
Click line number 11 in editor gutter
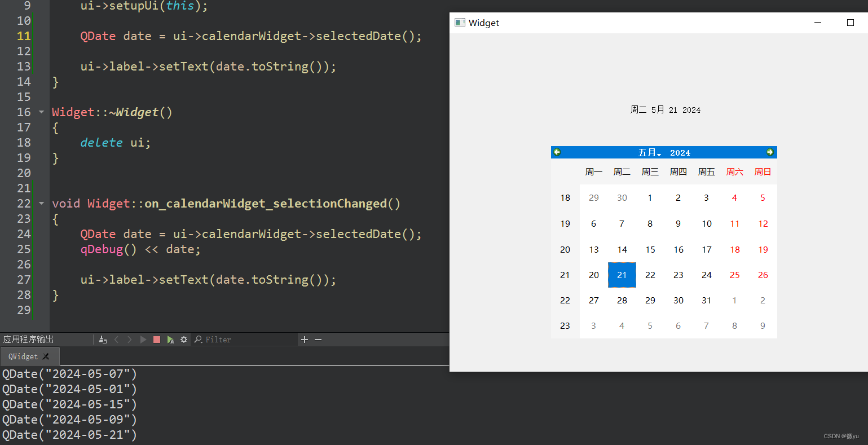[x=24, y=36]
